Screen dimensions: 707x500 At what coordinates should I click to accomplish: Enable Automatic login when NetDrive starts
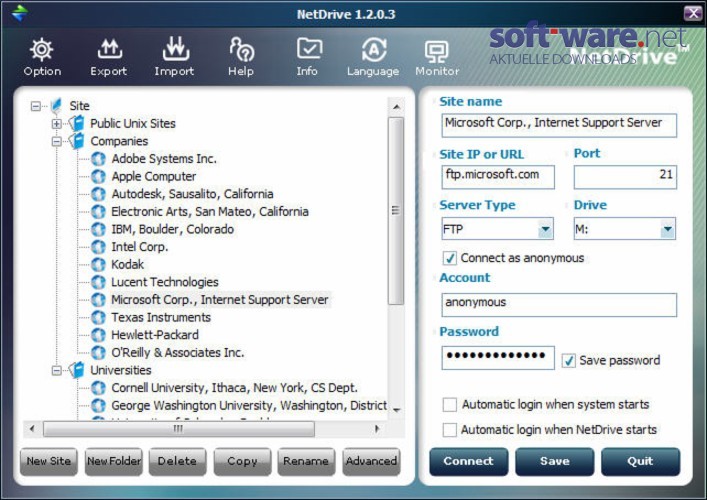[x=450, y=430]
